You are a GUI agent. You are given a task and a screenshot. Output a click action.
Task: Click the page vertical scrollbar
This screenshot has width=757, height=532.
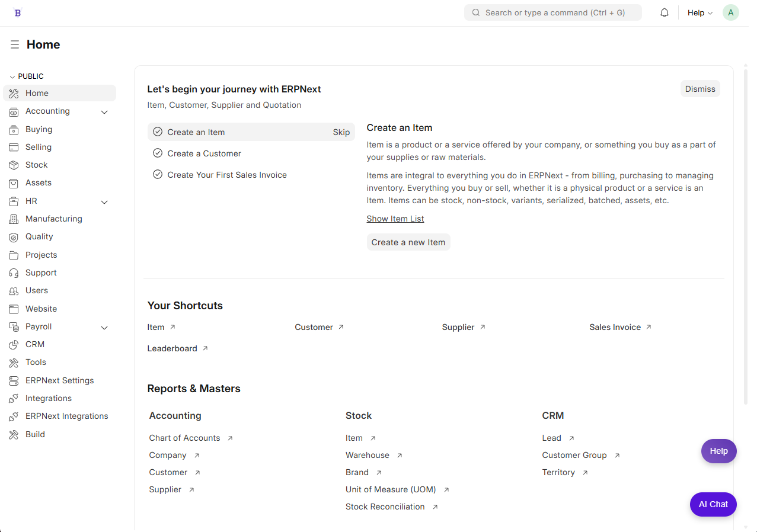click(746, 237)
